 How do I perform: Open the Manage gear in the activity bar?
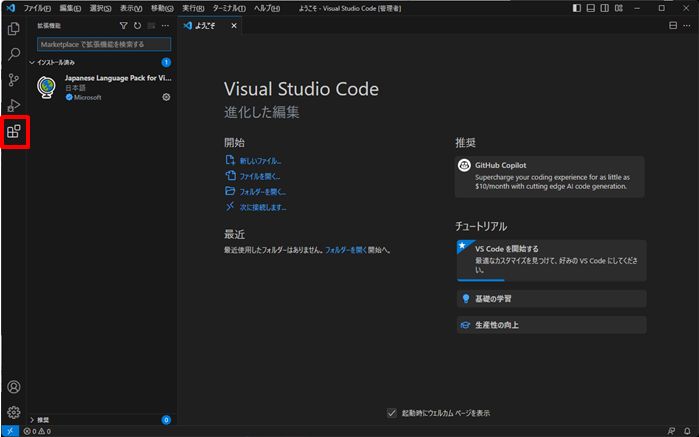pos(14,412)
